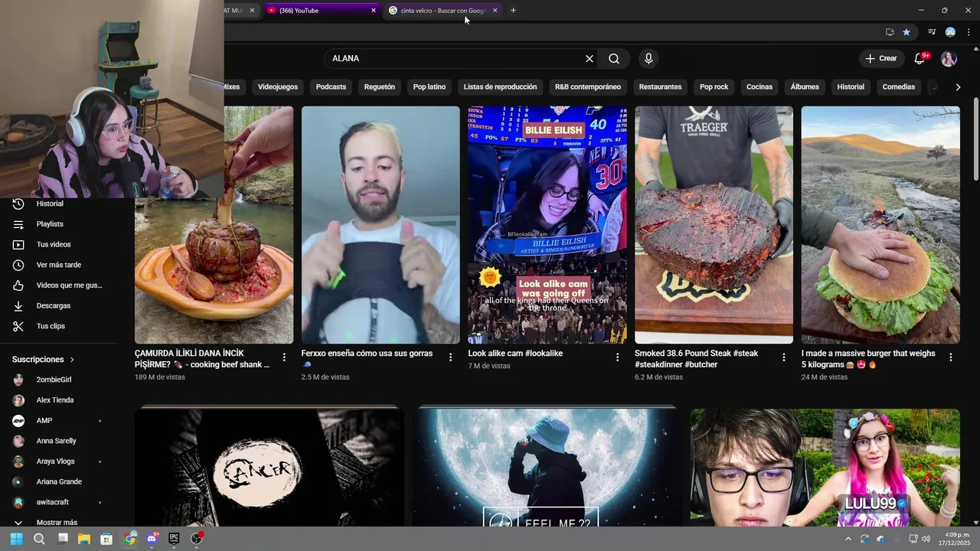Click install app icon in address bar
The width and height of the screenshot is (980, 551).
[x=890, y=32]
